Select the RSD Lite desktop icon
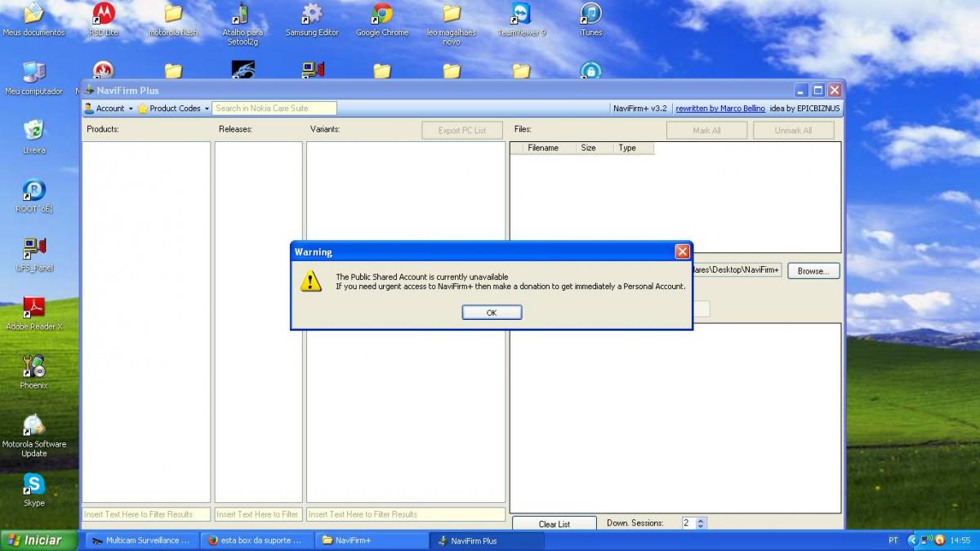This screenshot has height=551, width=980. coord(104,20)
